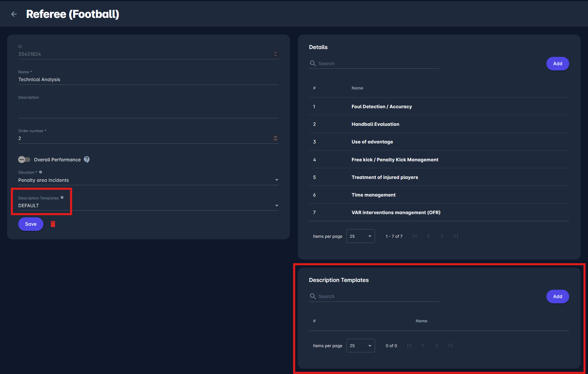This screenshot has width=588, height=374.
Task: Click the back arrow next to Referee (Football)
Action: pyautogui.click(x=14, y=14)
